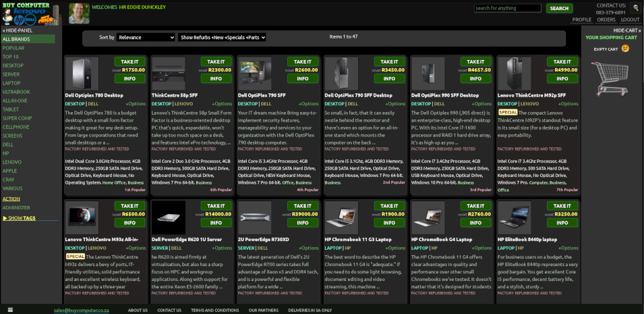Open the Dell OptiPlex 790 SFF product image

pos(255,73)
